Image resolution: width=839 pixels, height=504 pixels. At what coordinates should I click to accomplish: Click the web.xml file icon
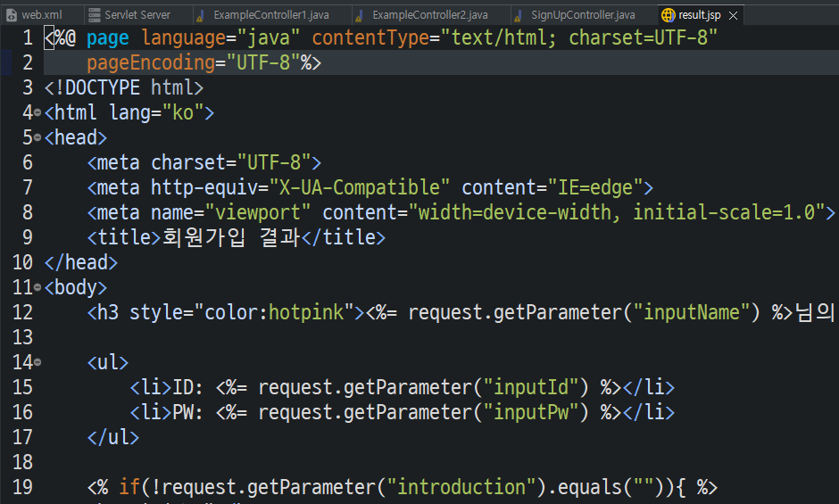click(x=12, y=15)
